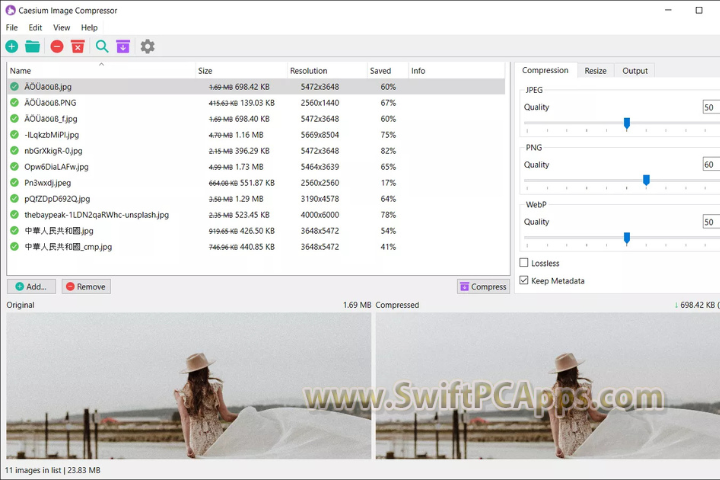Switch to the Resize tab
This screenshot has width=720, height=480.
point(596,71)
